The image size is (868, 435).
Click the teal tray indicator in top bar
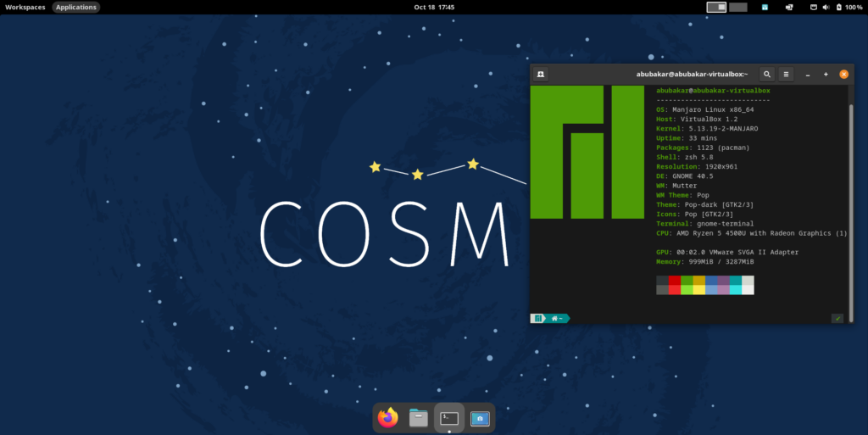(x=765, y=7)
